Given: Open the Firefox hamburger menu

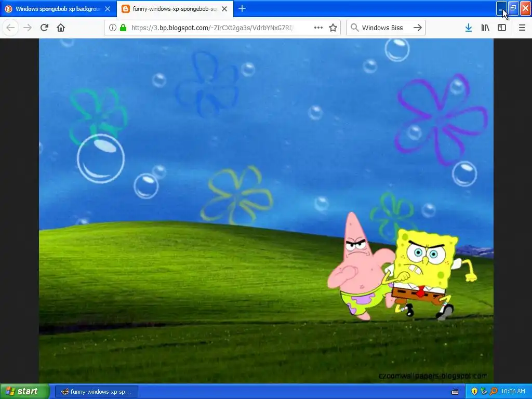Looking at the screenshot, I should pyautogui.click(x=522, y=28).
